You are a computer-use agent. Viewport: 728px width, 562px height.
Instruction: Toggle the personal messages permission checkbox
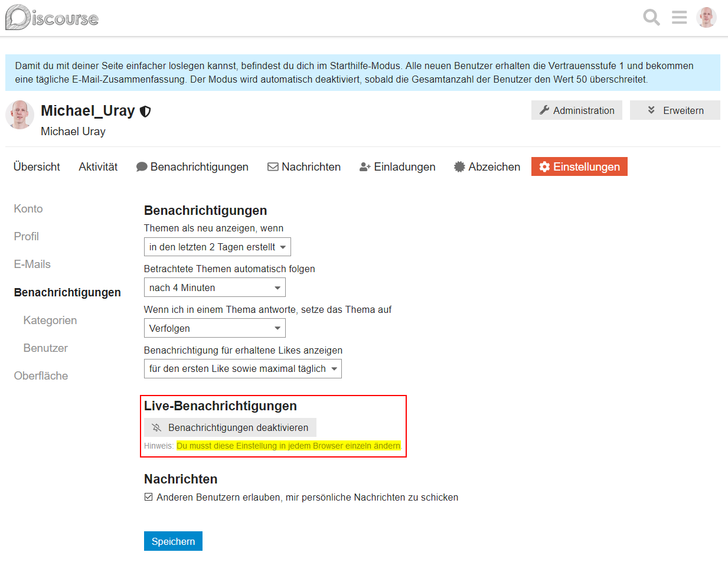click(x=149, y=497)
